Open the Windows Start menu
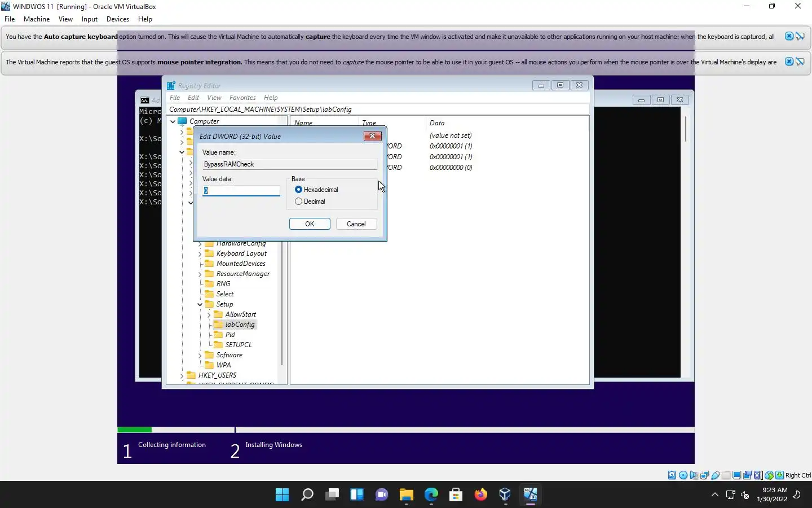This screenshot has height=508, width=812. point(282,495)
